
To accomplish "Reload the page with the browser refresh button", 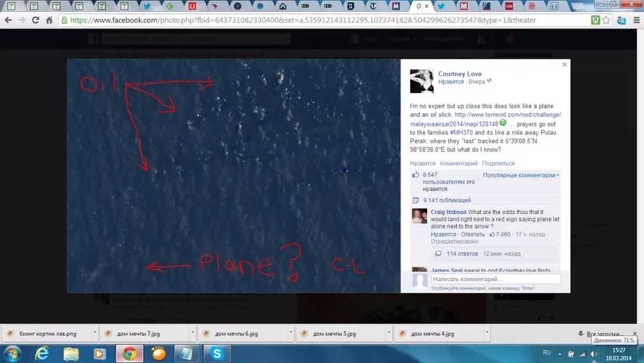I will (x=36, y=20).
